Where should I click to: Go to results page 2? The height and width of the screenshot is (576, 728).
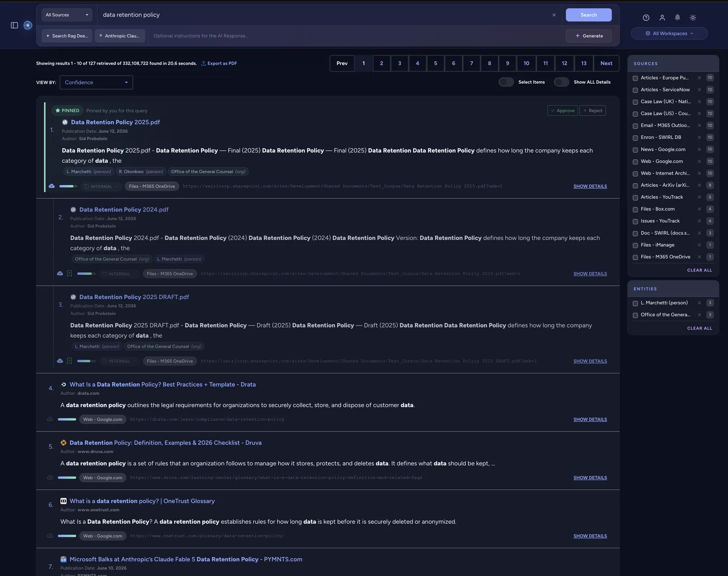point(381,64)
